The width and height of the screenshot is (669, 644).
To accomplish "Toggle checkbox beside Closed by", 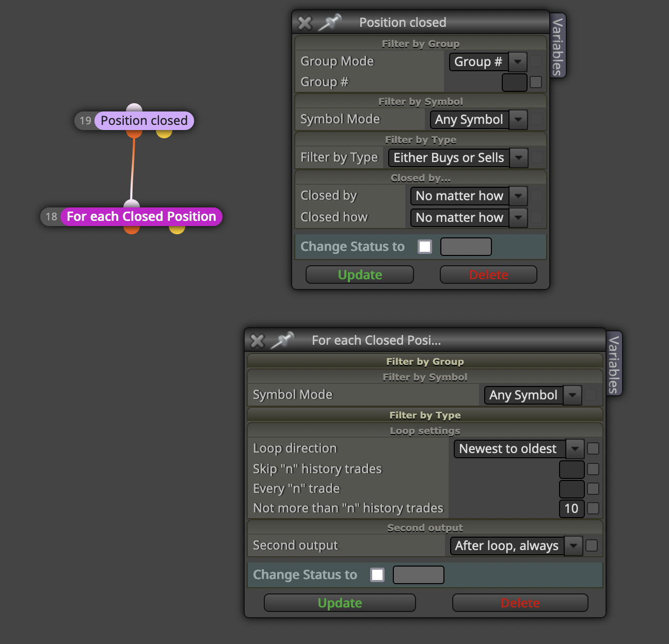I will (536, 196).
